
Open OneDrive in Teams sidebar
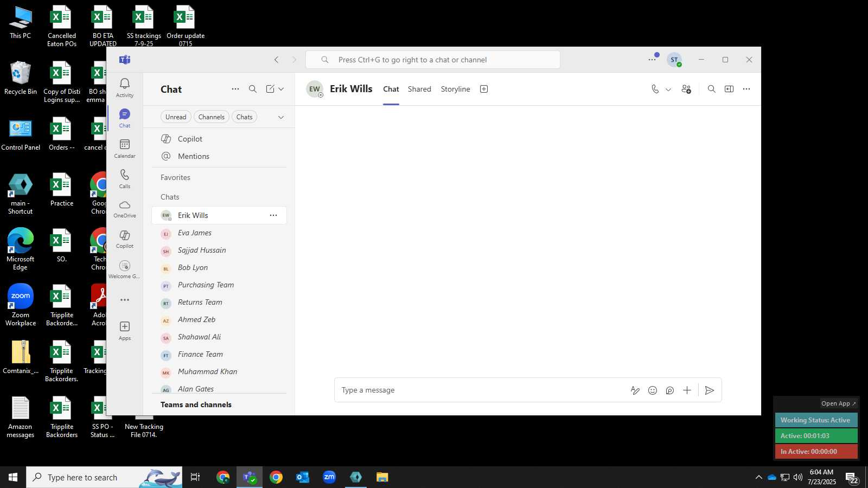pos(125,209)
